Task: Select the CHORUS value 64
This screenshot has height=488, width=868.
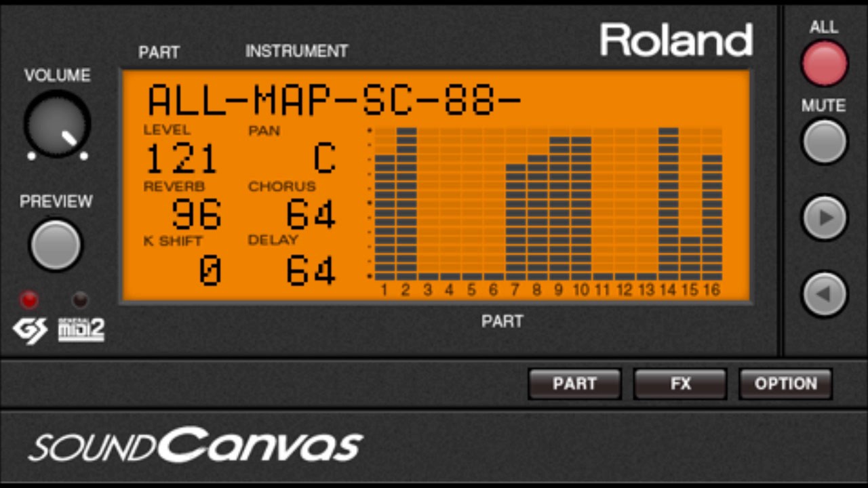Action: click(x=311, y=215)
